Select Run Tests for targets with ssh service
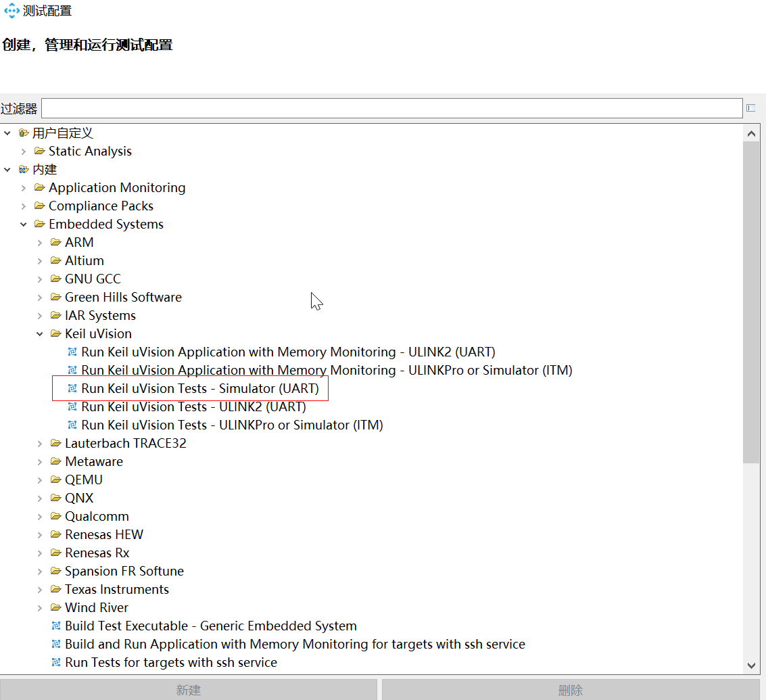Screen dimensions: 766x700 coord(171,662)
